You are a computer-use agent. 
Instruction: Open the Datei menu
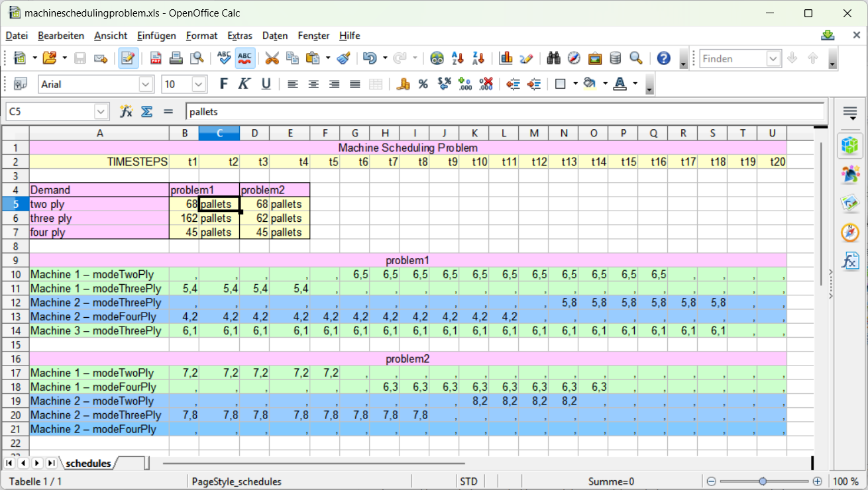[x=17, y=36]
